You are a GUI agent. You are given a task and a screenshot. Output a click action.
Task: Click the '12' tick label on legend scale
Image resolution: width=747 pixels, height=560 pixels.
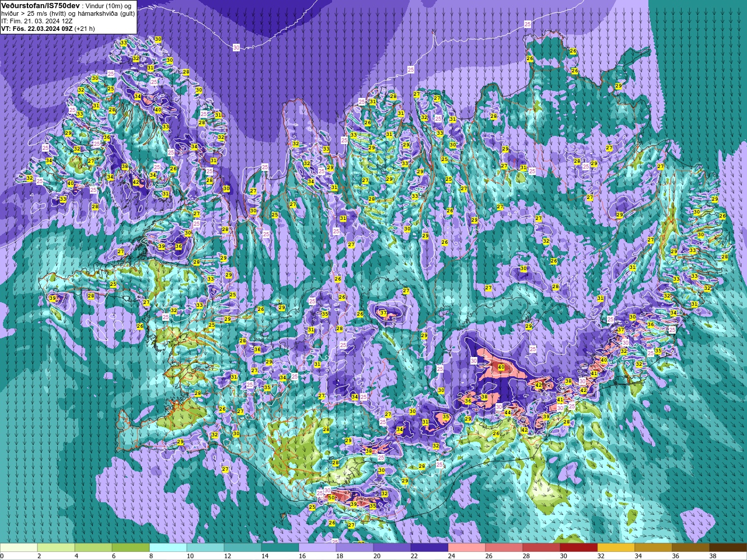point(228,556)
